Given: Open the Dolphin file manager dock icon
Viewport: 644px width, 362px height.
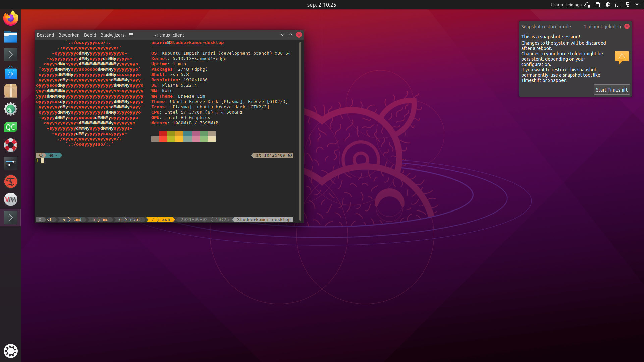Looking at the screenshot, I should click(11, 37).
